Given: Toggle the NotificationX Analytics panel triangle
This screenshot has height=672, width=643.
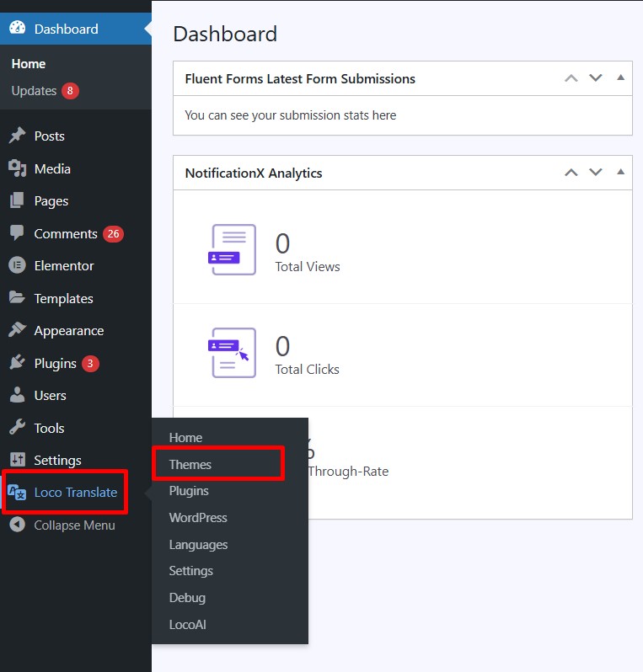Looking at the screenshot, I should [620, 173].
